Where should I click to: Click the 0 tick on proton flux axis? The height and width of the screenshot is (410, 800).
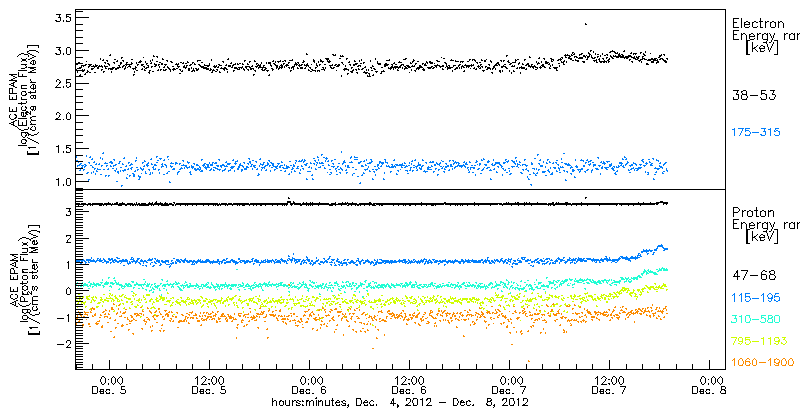pyautogui.click(x=66, y=291)
